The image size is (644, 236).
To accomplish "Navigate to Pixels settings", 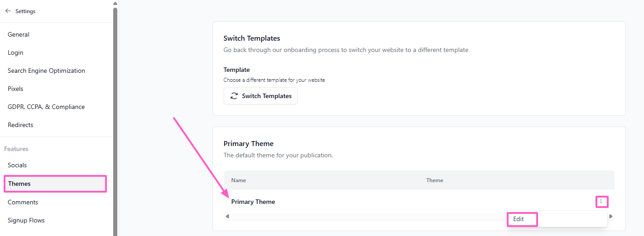I will pyautogui.click(x=15, y=89).
